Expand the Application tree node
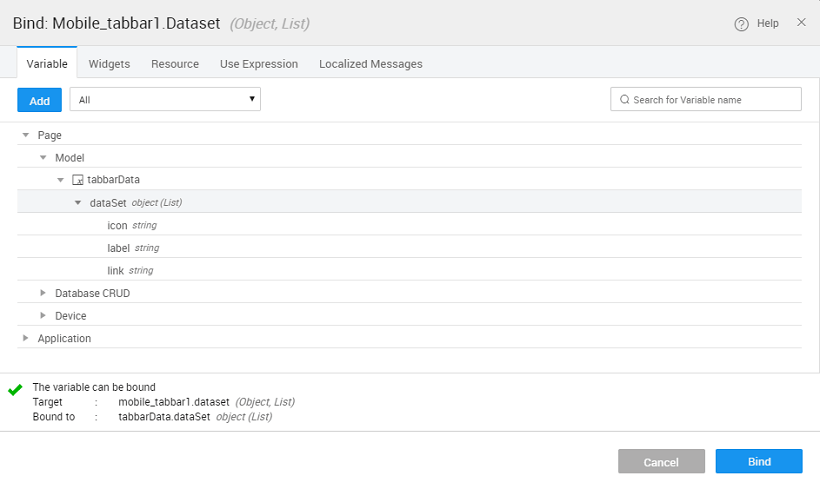Screen dimensions: 820x489 pyautogui.click(x=26, y=338)
